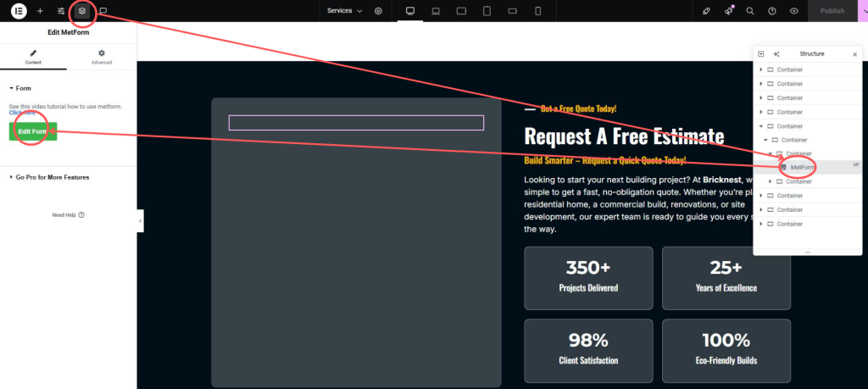Switch to mobile portrait preview
This screenshot has width=868, height=389.
pyautogui.click(x=537, y=11)
